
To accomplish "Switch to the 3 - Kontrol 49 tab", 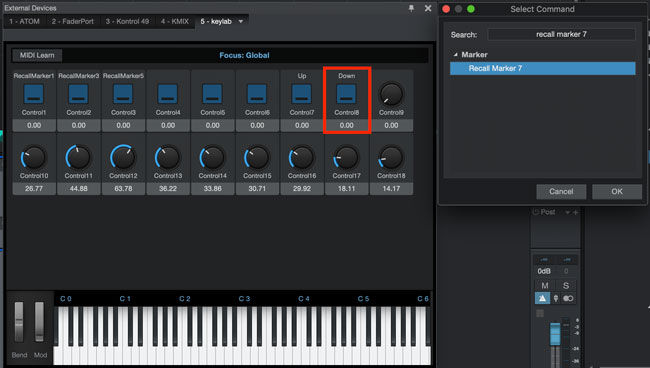I will point(127,21).
